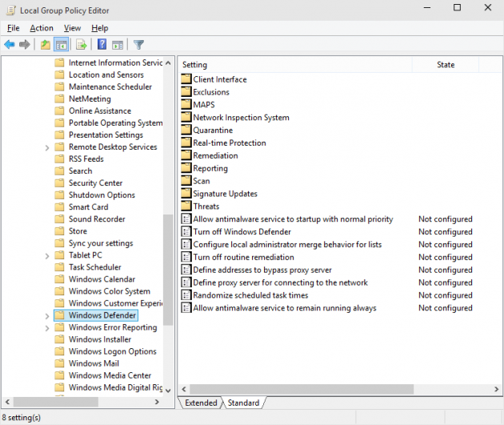Click the Forward arrow toolbar button

(x=25, y=44)
